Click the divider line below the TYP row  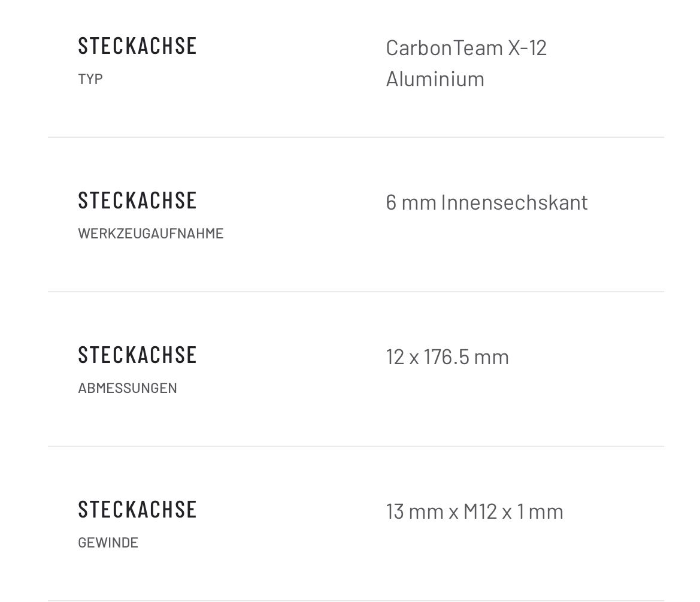coord(356,137)
